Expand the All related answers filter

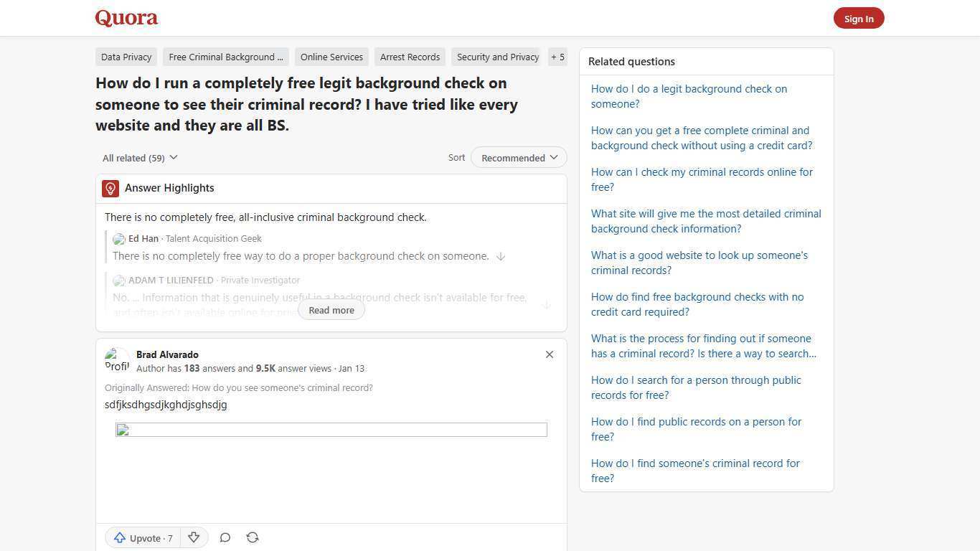pos(140,157)
